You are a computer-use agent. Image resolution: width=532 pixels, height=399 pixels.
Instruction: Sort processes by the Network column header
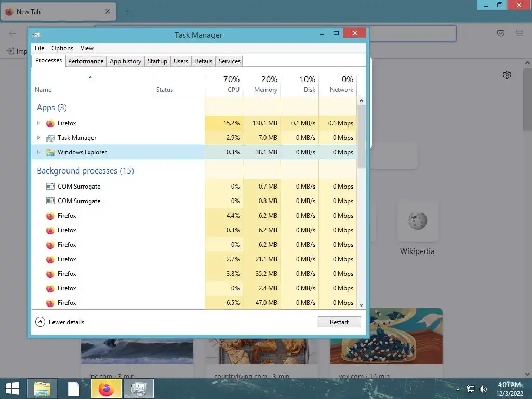[x=338, y=84]
